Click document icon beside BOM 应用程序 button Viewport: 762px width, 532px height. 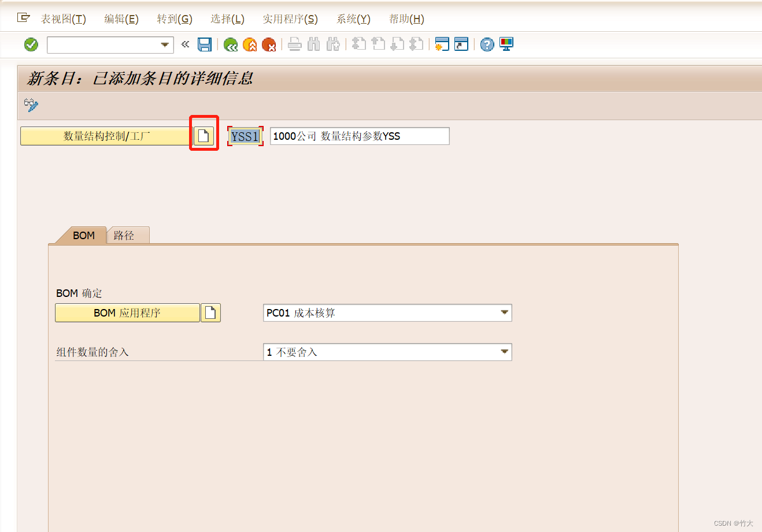(210, 313)
